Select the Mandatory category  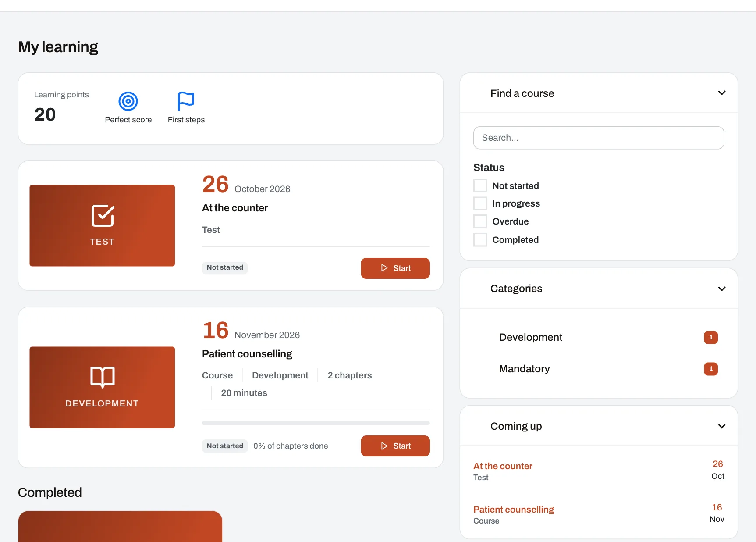pyautogui.click(x=525, y=369)
